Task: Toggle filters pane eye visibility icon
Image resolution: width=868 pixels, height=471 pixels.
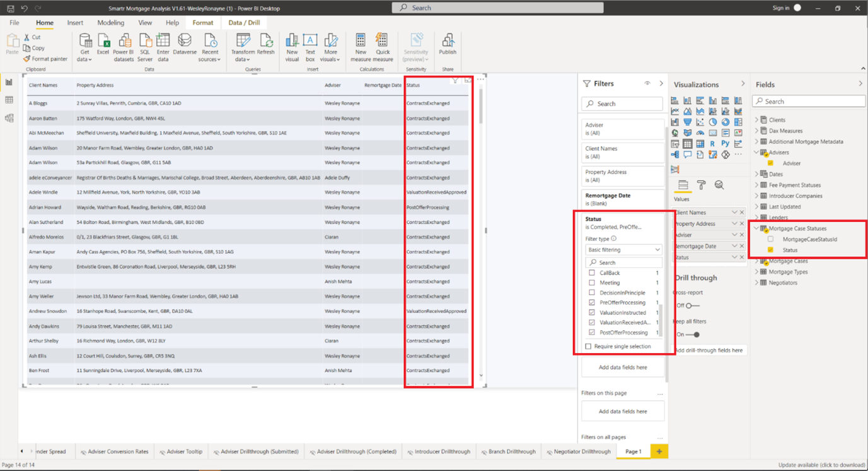Action: (x=647, y=83)
